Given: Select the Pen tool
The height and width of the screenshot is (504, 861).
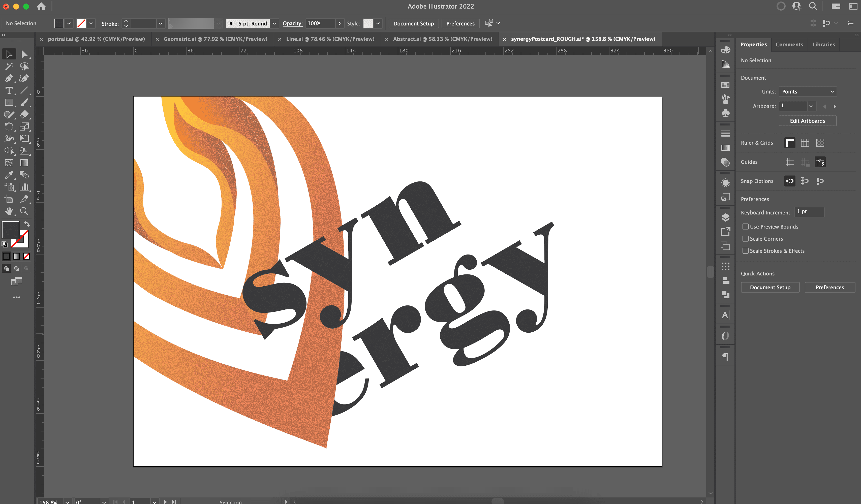Looking at the screenshot, I should tap(9, 78).
